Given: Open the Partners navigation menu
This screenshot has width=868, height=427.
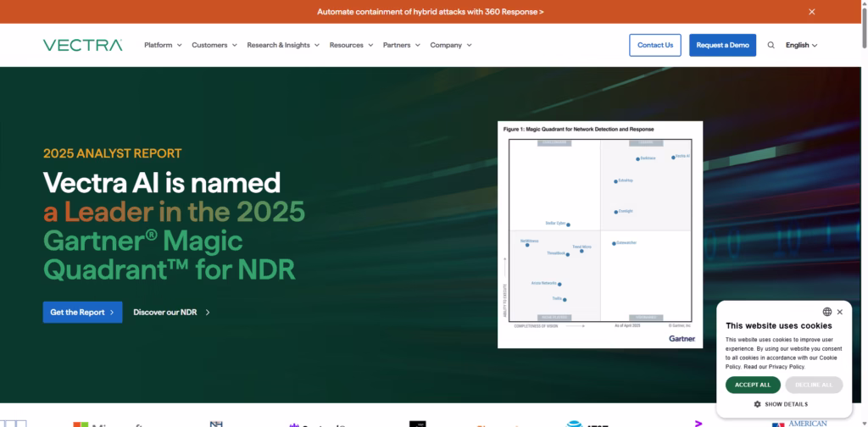Looking at the screenshot, I should click(401, 45).
